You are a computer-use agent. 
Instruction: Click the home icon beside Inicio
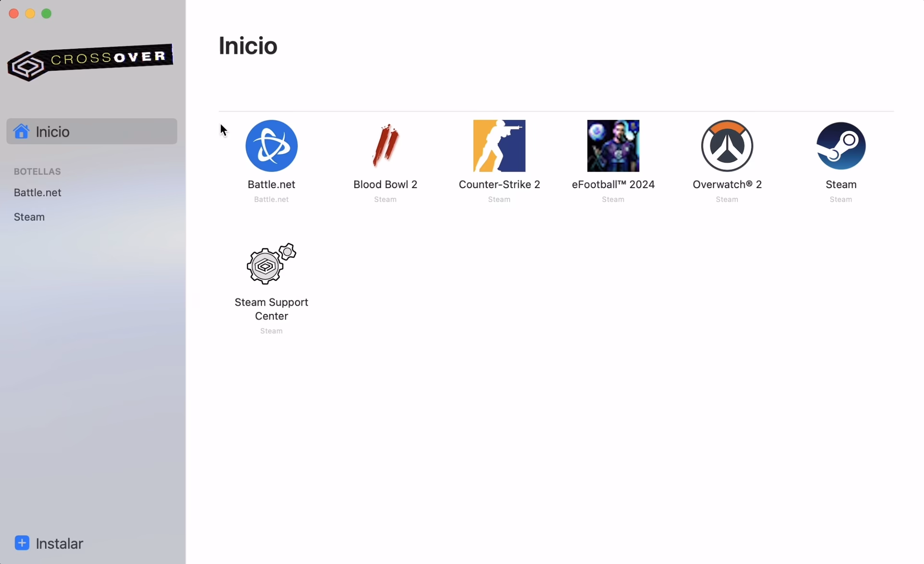pyautogui.click(x=21, y=131)
